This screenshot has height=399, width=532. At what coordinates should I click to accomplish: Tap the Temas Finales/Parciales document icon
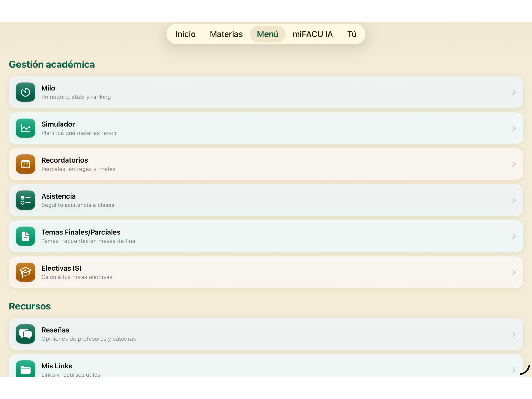26,236
